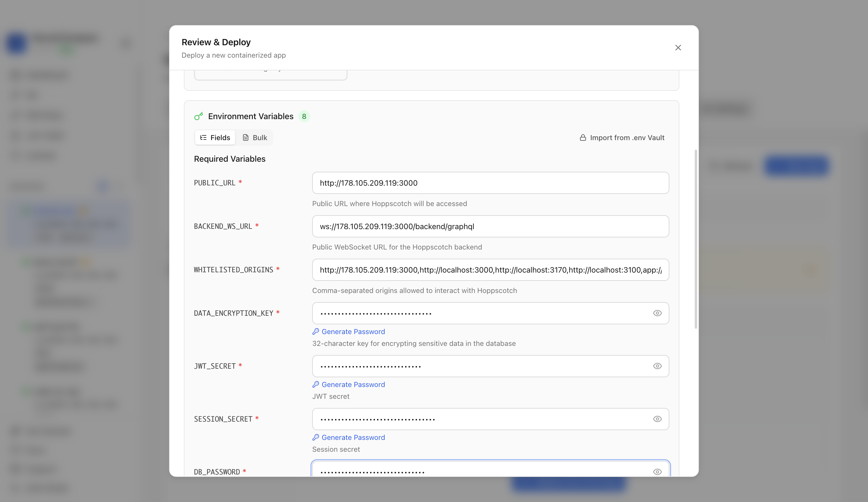Click the Bulk tab document icon
The height and width of the screenshot is (502, 868).
tap(245, 137)
